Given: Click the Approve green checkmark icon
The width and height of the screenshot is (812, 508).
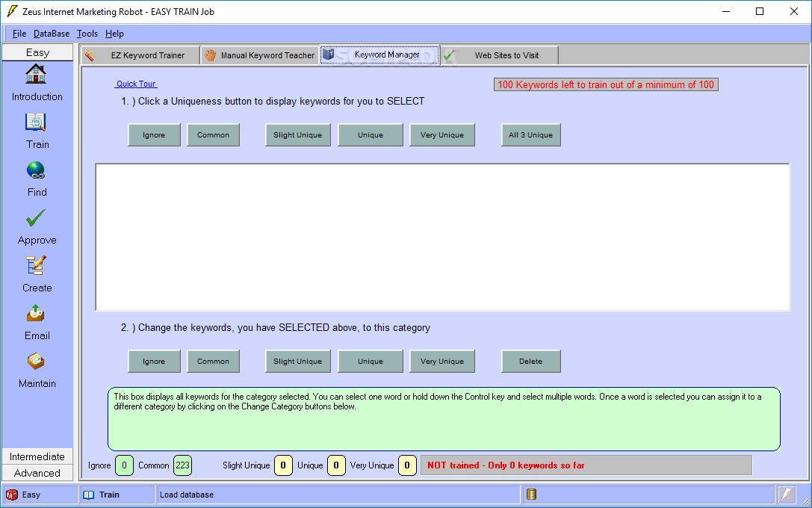Looking at the screenshot, I should click(x=36, y=218).
